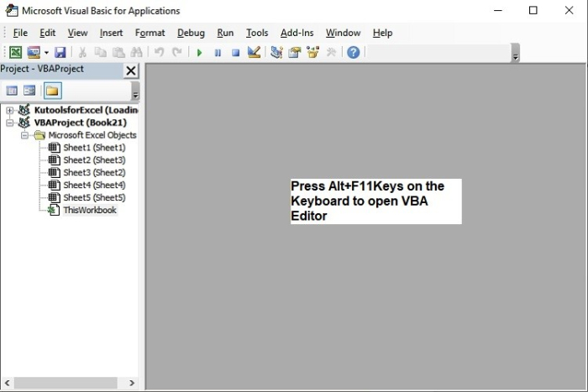
Task: Click View Code icon in Project pane
Action: pos(12,91)
